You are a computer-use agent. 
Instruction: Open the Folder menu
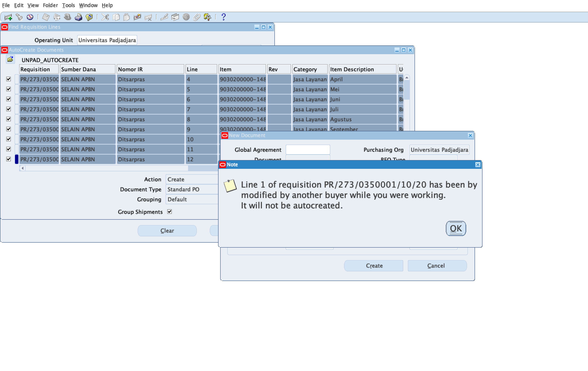pos(50,5)
